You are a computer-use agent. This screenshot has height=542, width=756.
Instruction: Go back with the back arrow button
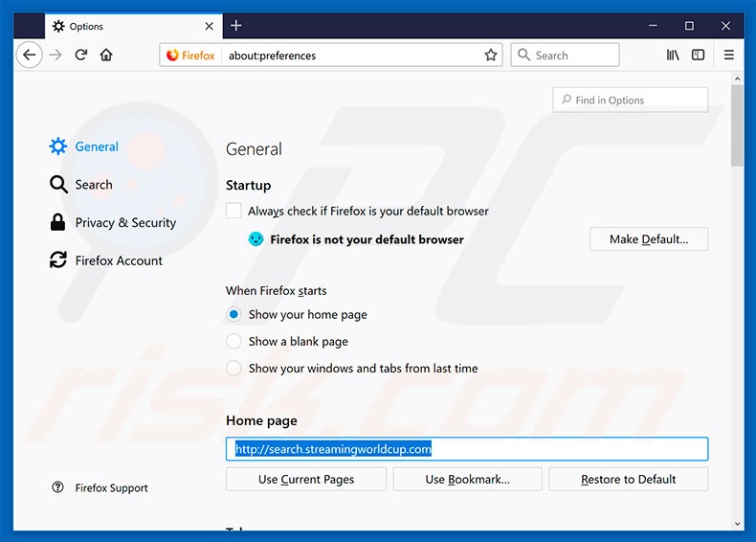coord(30,55)
